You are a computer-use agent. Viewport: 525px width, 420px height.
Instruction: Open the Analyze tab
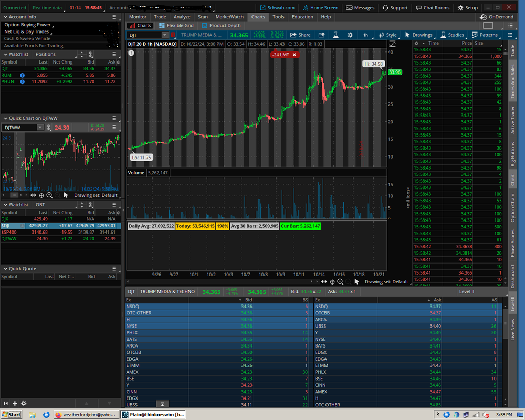(x=182, y=17)
